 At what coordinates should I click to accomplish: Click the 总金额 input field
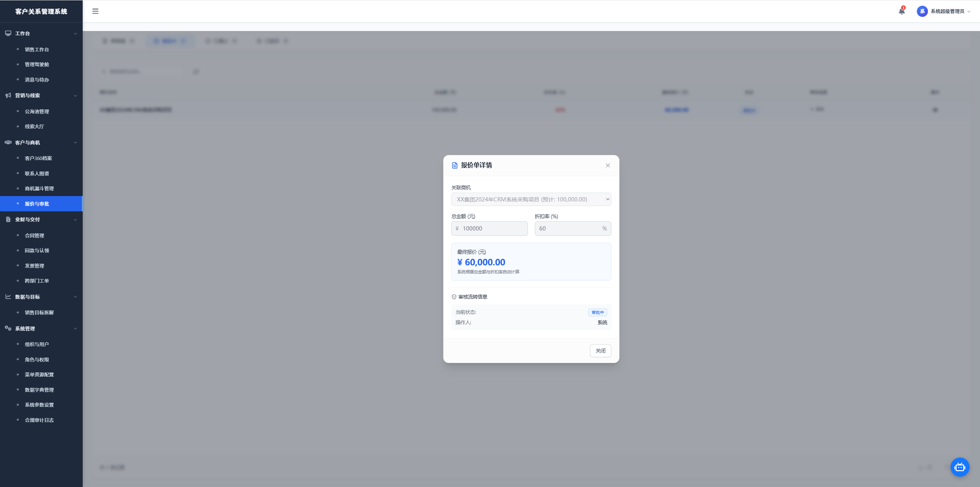[489, 229]
